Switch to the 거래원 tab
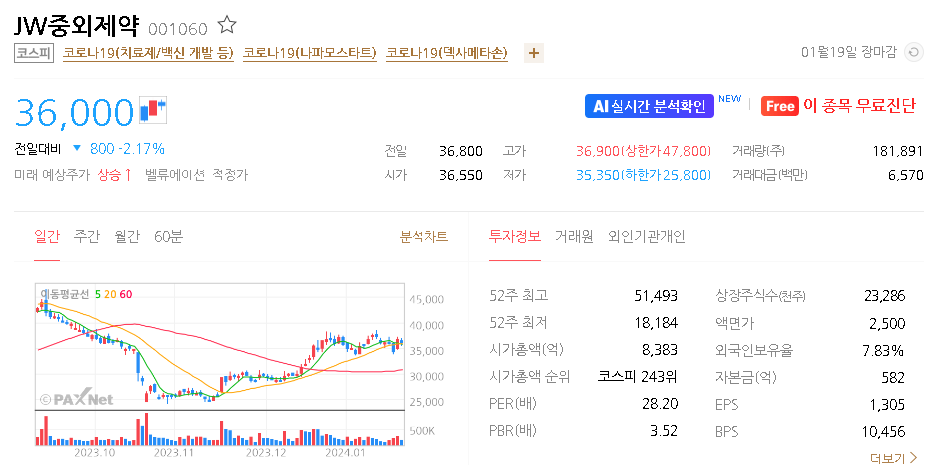 574,237
